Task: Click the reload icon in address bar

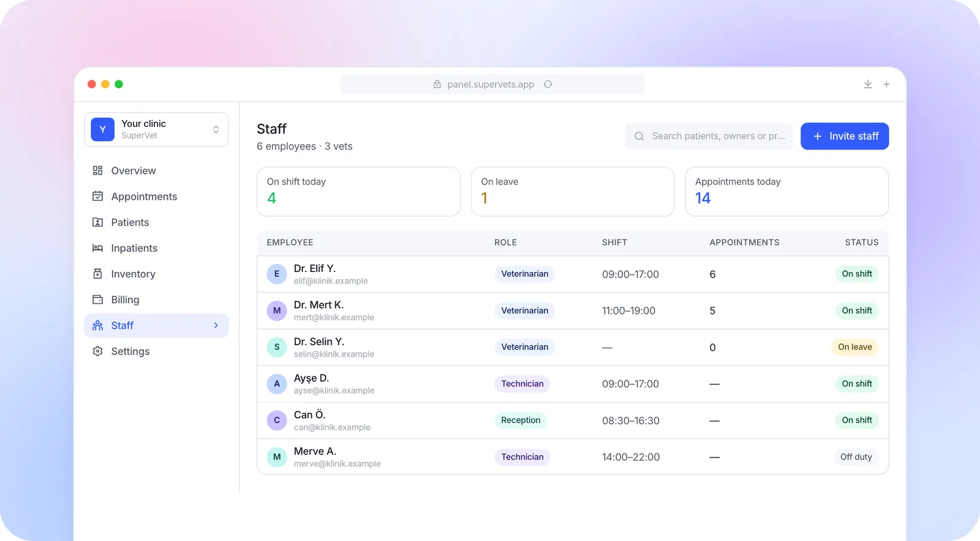Action: [x=548, y=84]
